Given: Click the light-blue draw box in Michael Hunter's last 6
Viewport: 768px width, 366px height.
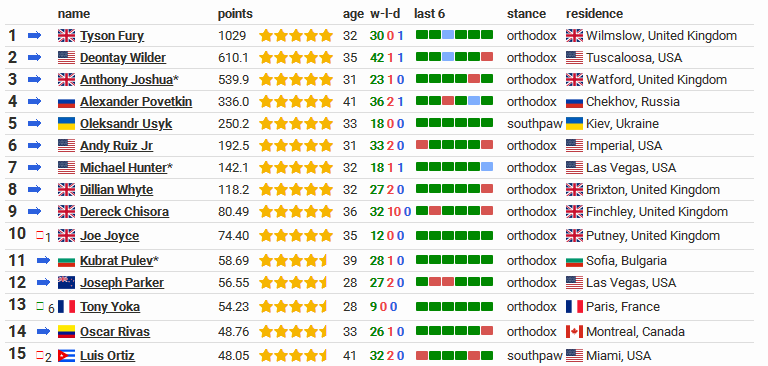Looking at the screenshot, I should pos(487,167).
